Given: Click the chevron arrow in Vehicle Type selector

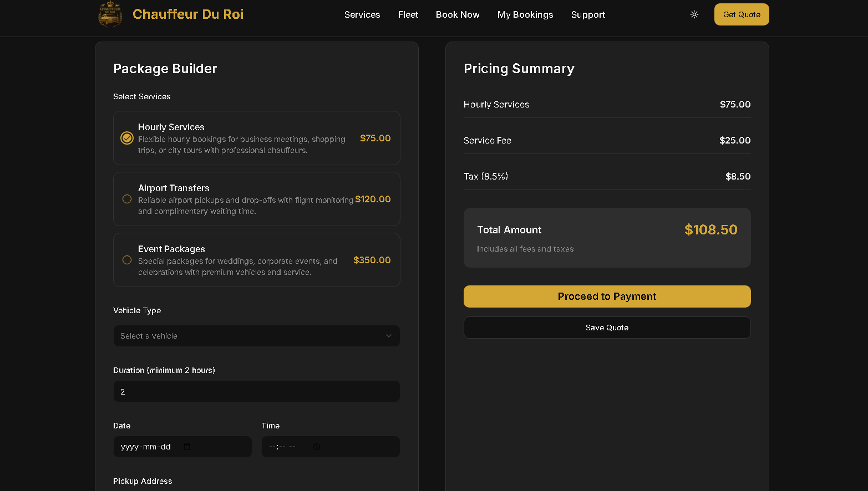Looking at the screenshot, I should (x=388, y=336).
